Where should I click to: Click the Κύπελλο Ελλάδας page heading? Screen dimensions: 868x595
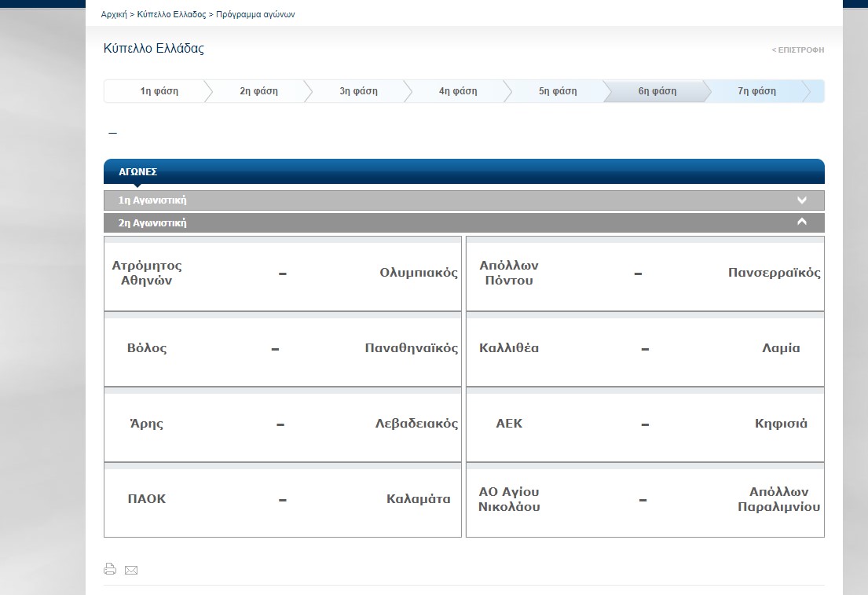click(x=154, y=49)
